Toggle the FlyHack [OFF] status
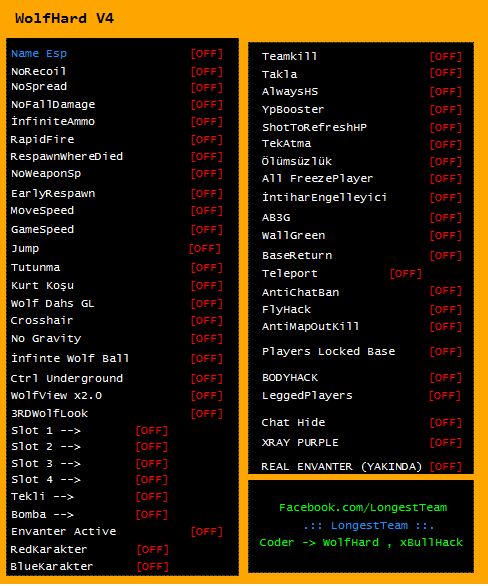The height and width of the screenshot is (586, 488). (445, 310)
